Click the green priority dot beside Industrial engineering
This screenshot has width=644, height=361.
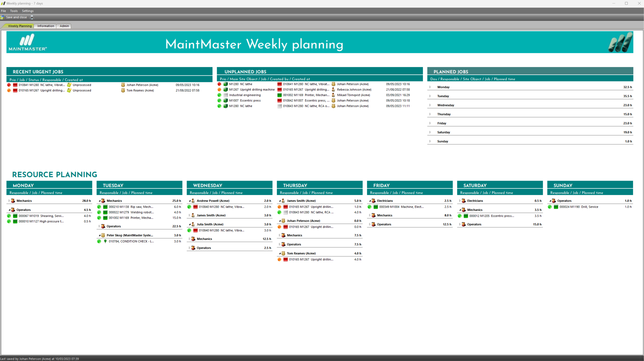pos(219,95)
